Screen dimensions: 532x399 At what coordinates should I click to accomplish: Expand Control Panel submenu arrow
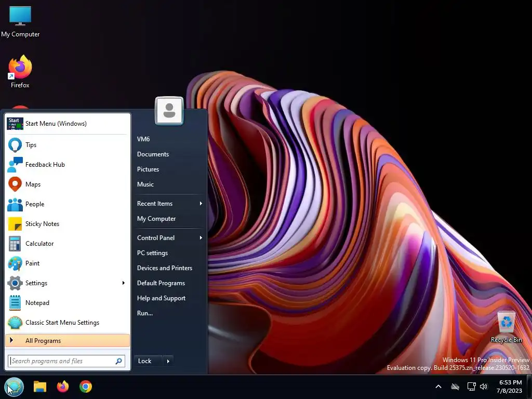pos(201,238)
